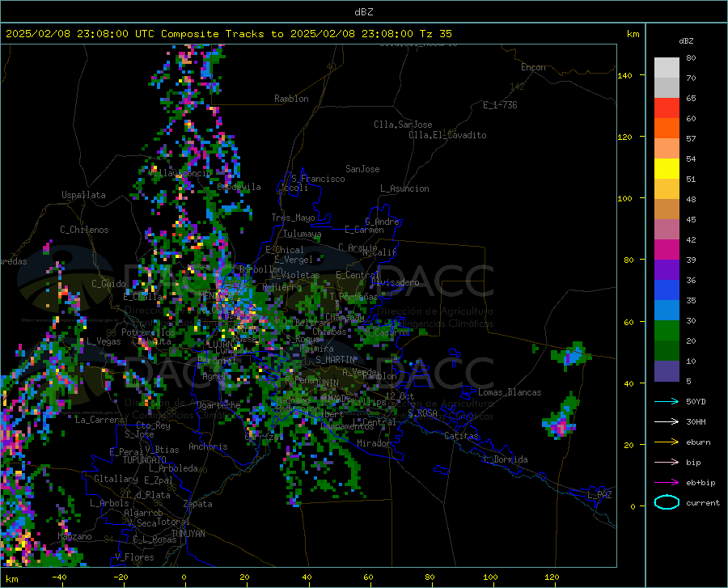Viewport: 728px width, 588px height.
Task: Pick the gray legend band between 70 and 65
Action: pyautogui.click(x=667, y=88)
